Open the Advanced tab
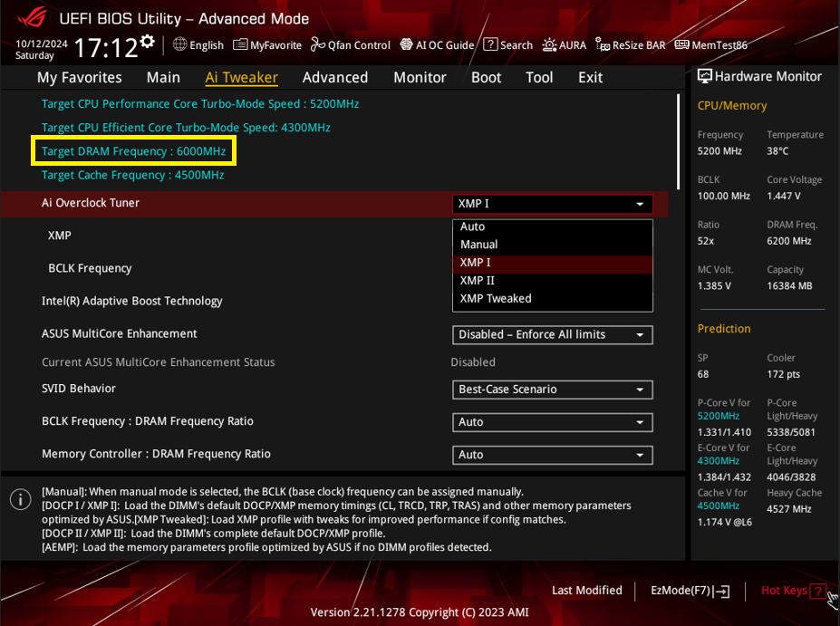Viewport: 840px width, 626px height. click(x=335, y=78)
